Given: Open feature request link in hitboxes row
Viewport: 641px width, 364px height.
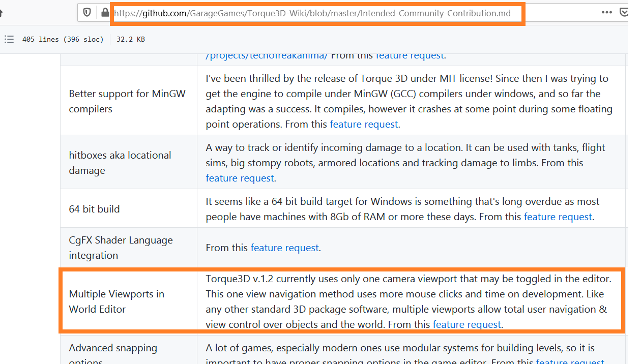Looking at the screenshot, I should coord(240,178).
